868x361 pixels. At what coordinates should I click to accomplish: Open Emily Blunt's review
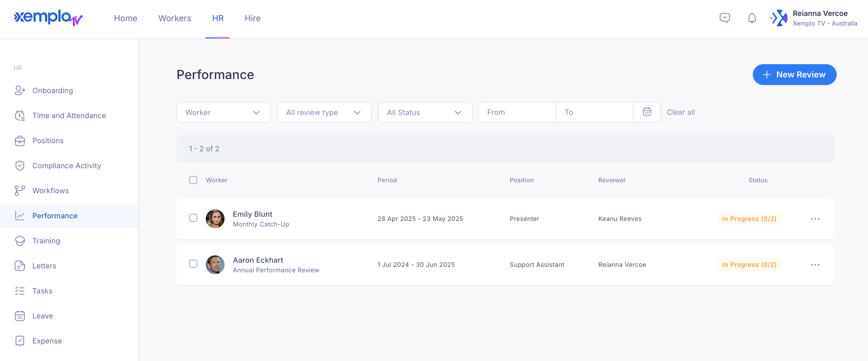505,219
